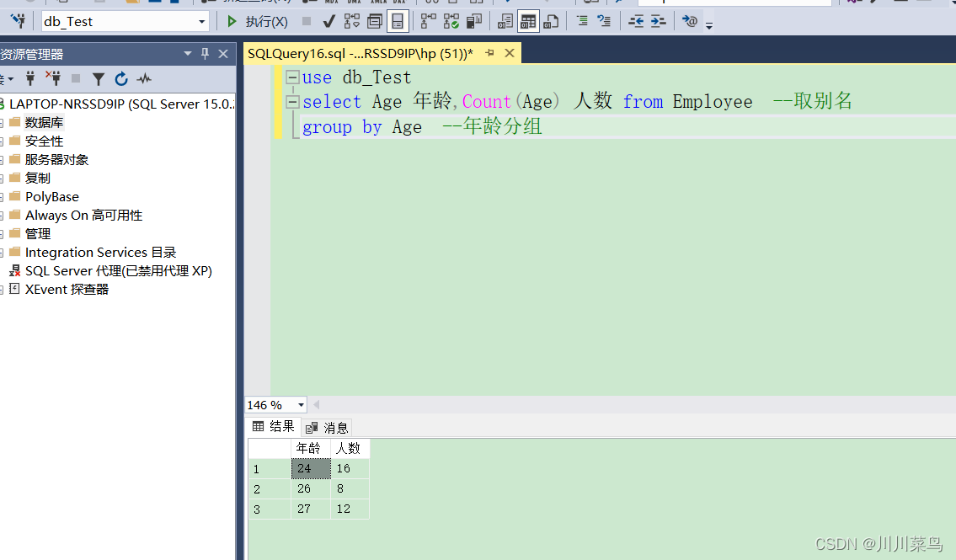This screenshot has height=560, width=956.
Task: Pin the SQLQuery16.sql tab
Action: [489, 54]
